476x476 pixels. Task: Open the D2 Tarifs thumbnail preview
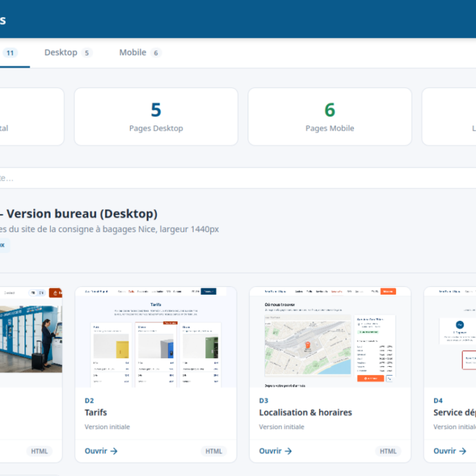click(156, 337)
